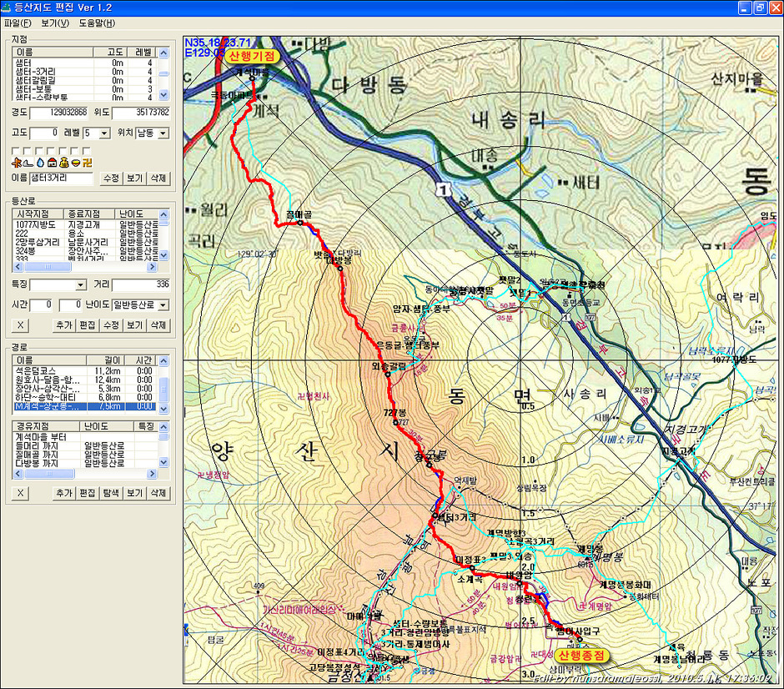Select the highlighted 7.5km route row

click(85, 406)
